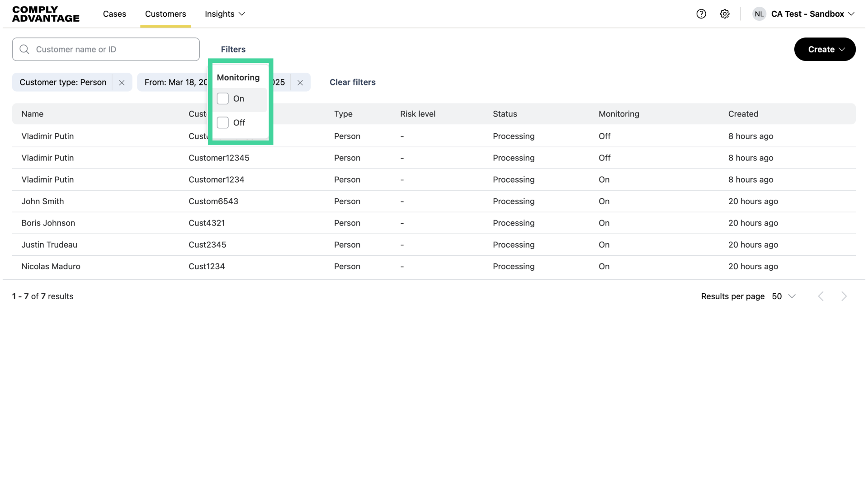This screenshot has height=488, width=868.
Task: Go to next results page arrow
Action: click(x=844, y=296)
